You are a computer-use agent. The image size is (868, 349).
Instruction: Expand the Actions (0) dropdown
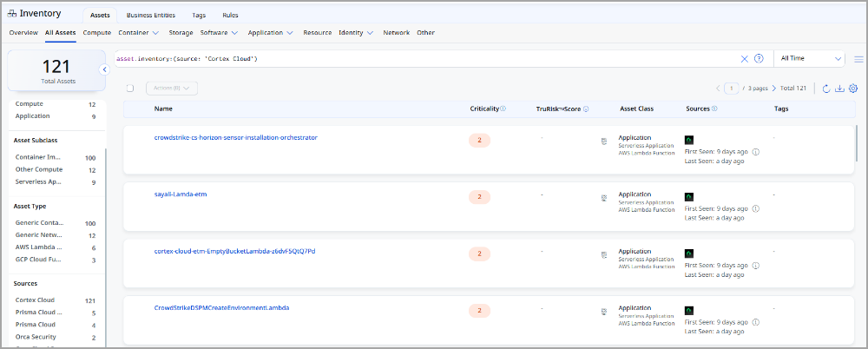coord(172,88)
